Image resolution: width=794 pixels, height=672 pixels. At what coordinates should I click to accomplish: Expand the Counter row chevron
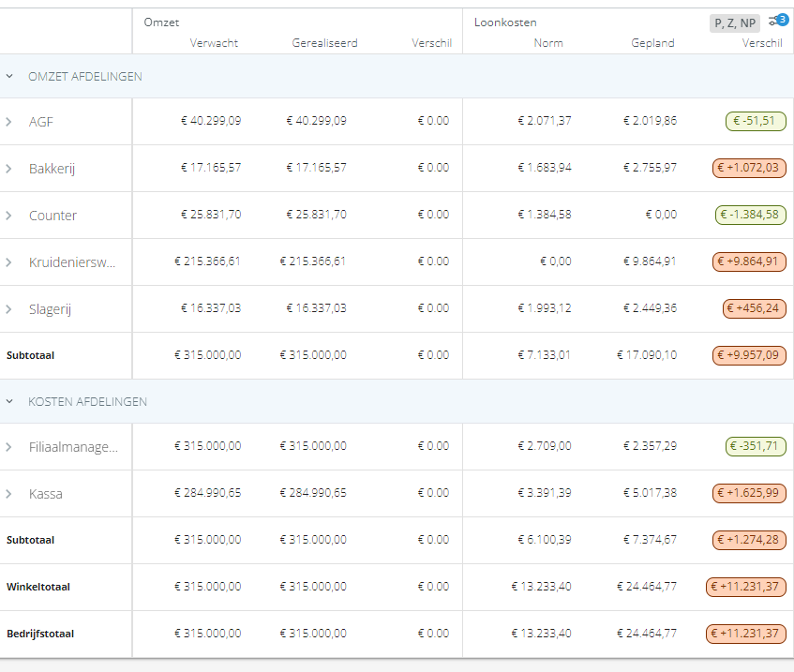[8, 216]
